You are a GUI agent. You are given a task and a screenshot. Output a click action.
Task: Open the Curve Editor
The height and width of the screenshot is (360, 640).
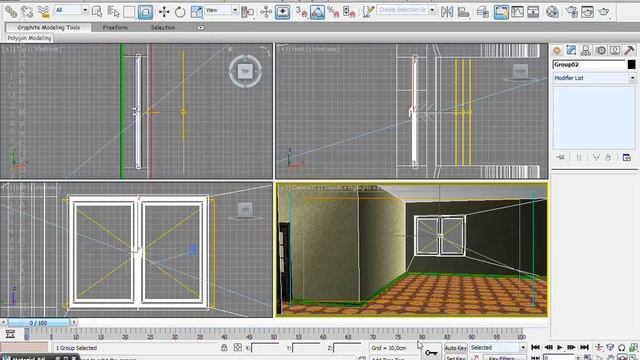[517, 11]
